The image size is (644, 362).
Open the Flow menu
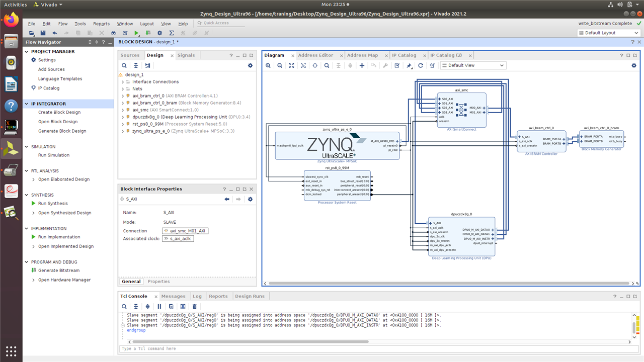63,24
